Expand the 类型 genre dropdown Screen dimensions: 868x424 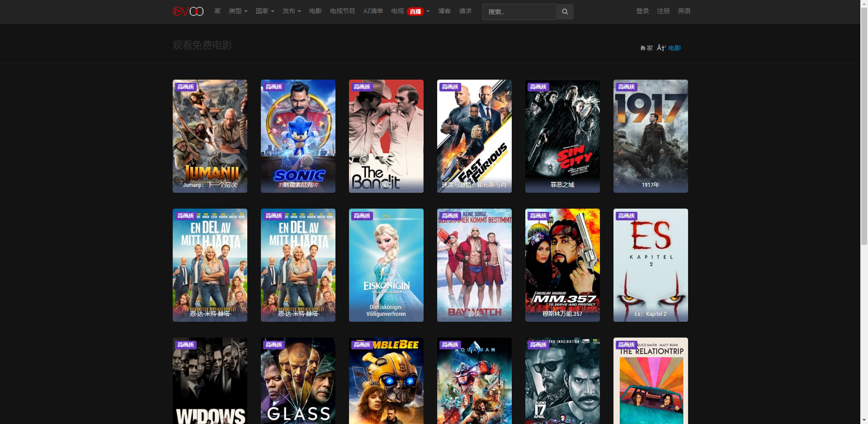tap(238, 11)
